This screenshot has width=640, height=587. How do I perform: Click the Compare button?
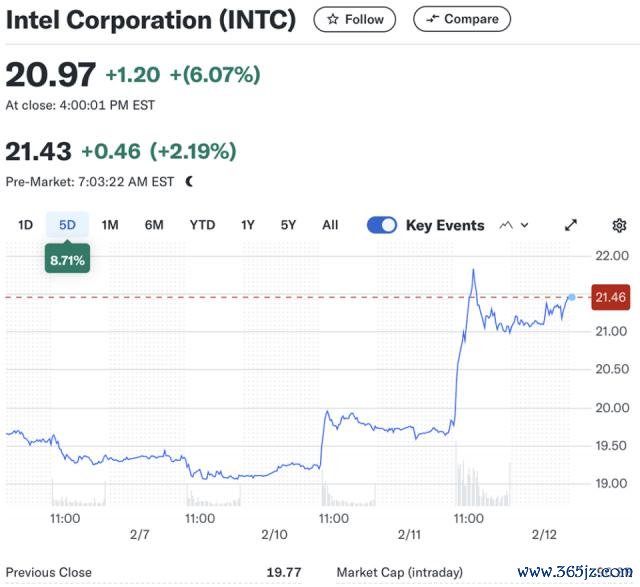point(462,19)
